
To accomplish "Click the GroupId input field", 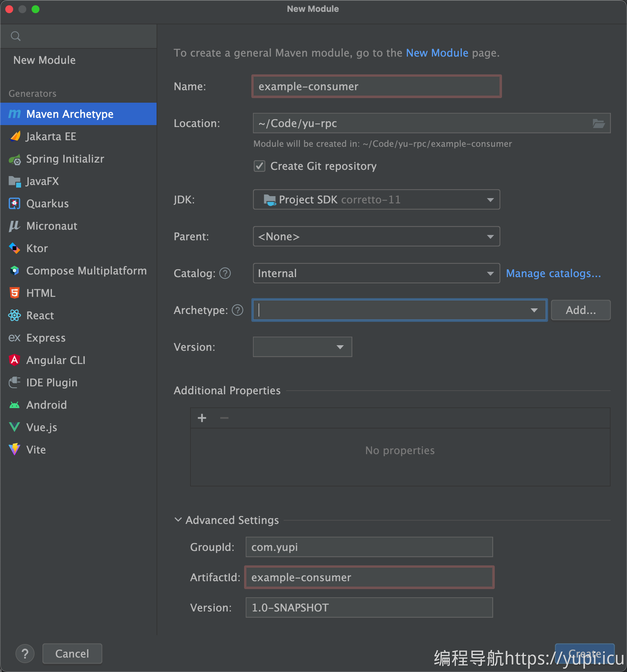I will 369,547.
